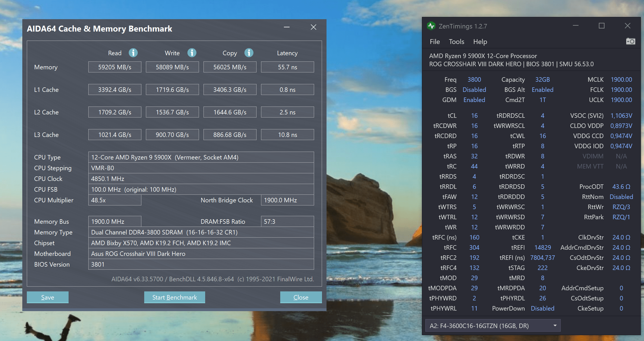Select L2 Cache latency 2.5 ns
This screenshot has width=644, height=341.
(288, 112)
